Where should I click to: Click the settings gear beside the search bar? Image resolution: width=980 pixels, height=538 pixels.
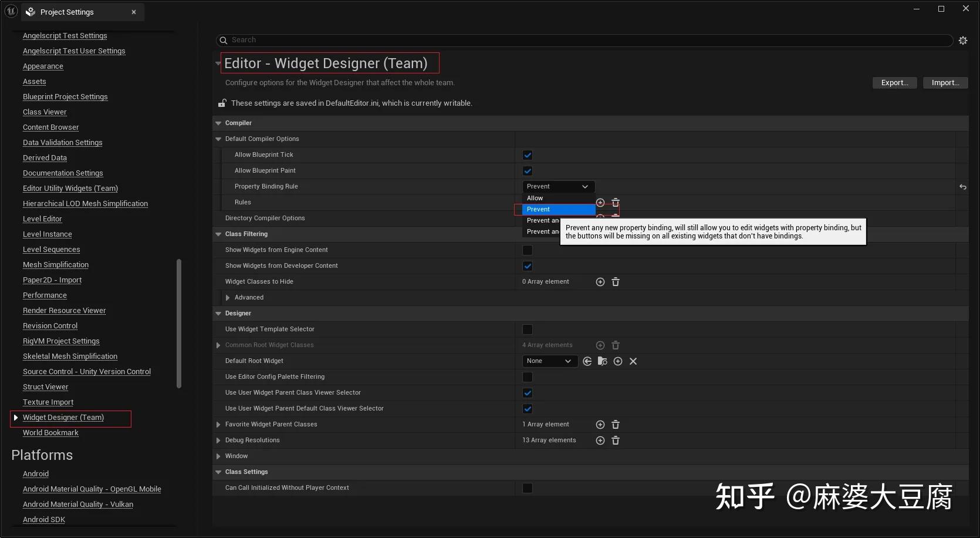click(x=963, y=41)
